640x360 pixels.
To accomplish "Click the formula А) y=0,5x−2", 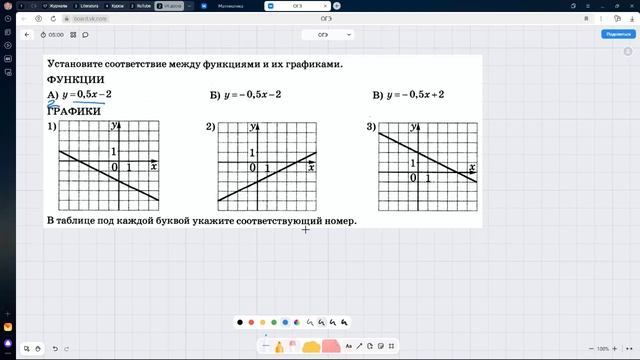I will pyautogui.click(x=79, y=95).
